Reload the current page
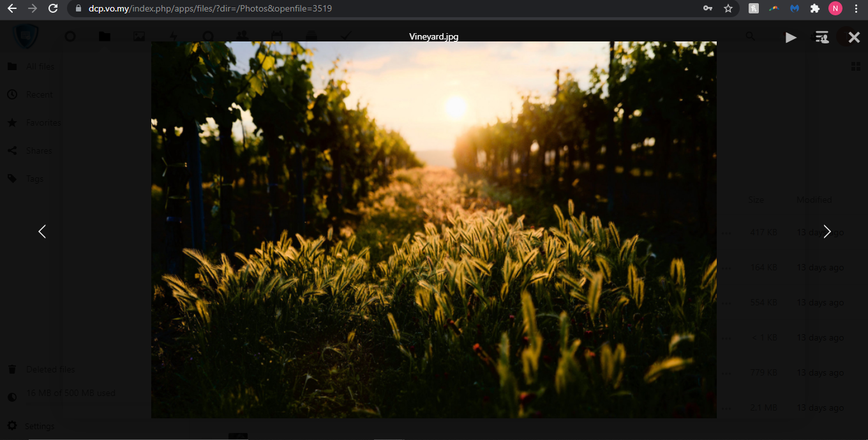 point(54,9)
